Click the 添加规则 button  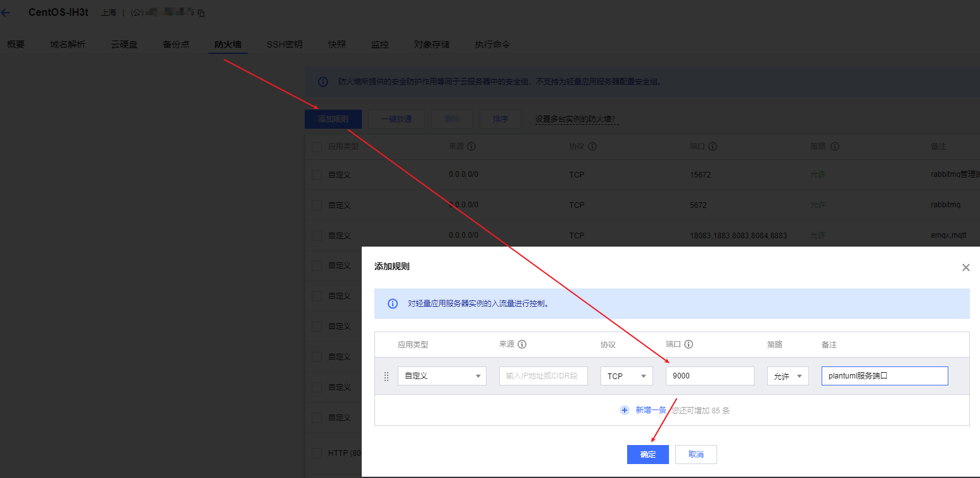(x=333, y=119)
